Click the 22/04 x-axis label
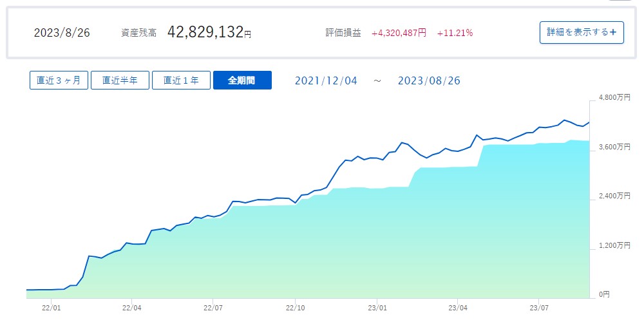Image resolution: width=644 pixels, height=320 pixels. click(x=132, y=308)
